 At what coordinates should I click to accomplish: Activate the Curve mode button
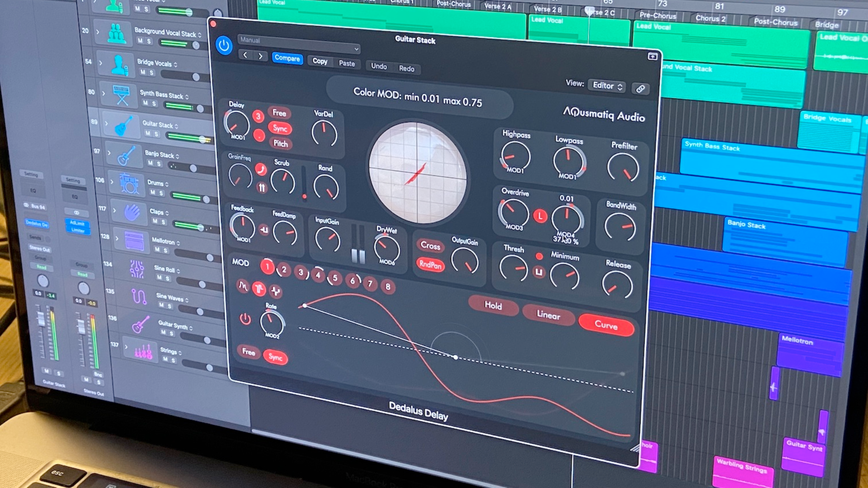pyautogui.click(x=606, y=326)
